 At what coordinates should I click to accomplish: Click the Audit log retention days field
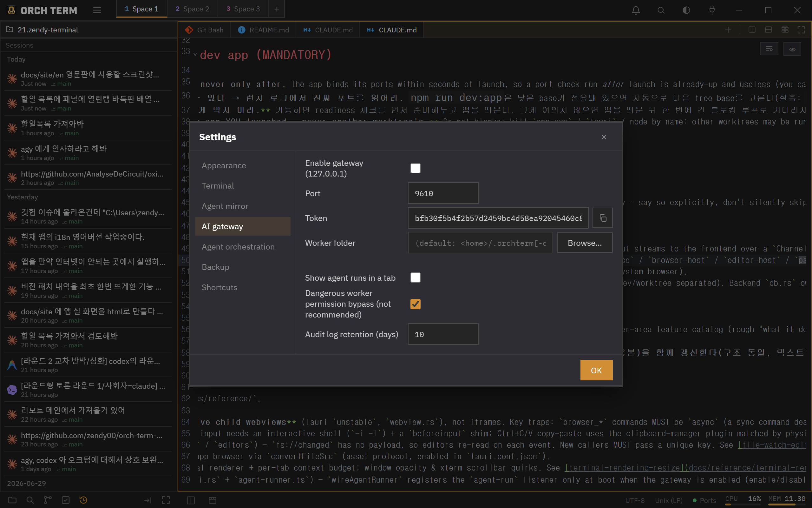443,334
